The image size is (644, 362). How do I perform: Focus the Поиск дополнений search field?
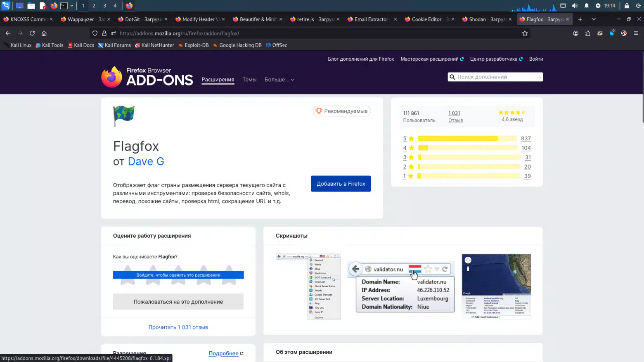tap(495, 77)
